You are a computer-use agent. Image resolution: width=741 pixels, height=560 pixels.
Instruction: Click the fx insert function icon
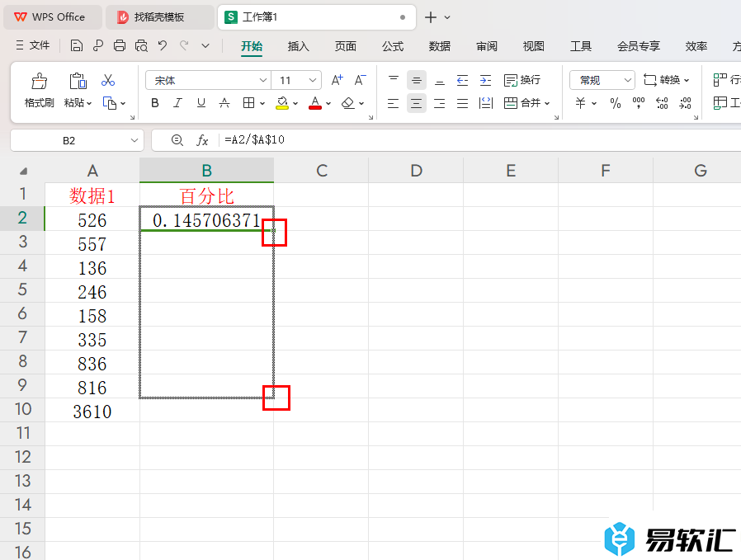[202, 140]
